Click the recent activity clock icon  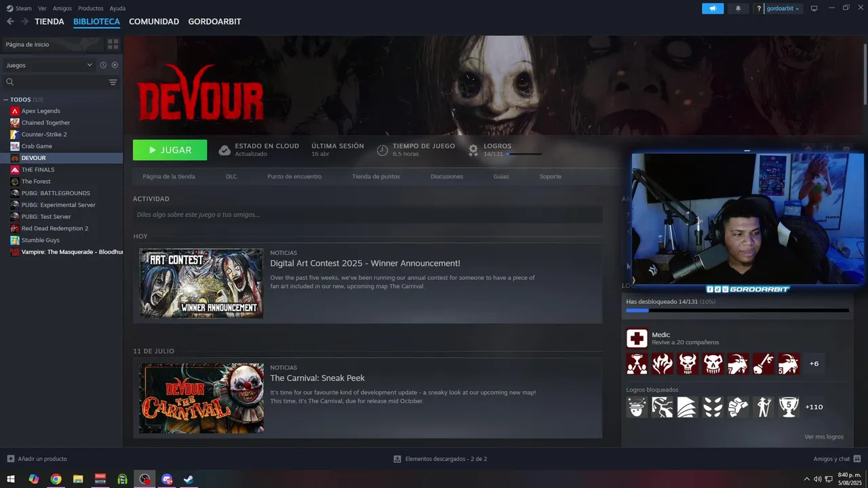[x=103, y=65]
